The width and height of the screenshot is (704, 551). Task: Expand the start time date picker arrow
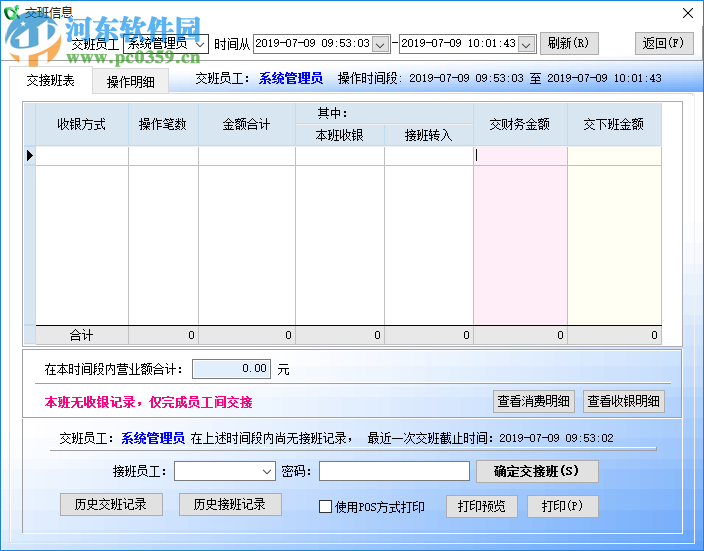[x=381, y=44]
